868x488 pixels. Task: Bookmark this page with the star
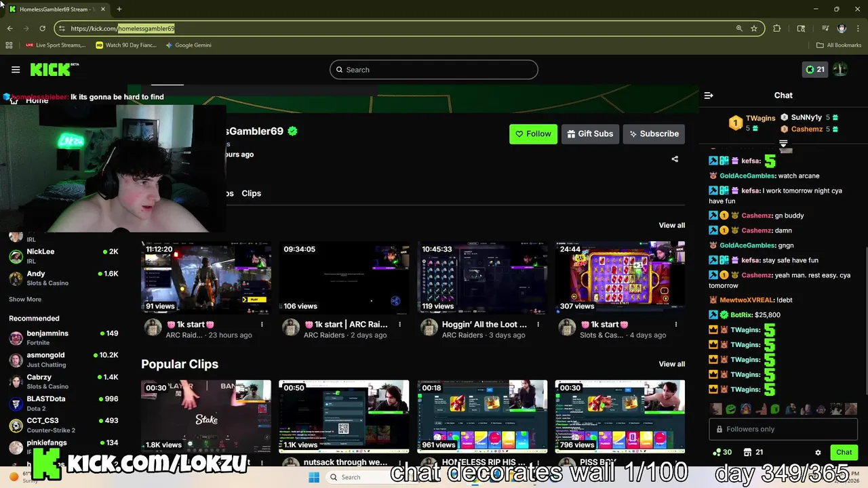[x=754, y=28]
